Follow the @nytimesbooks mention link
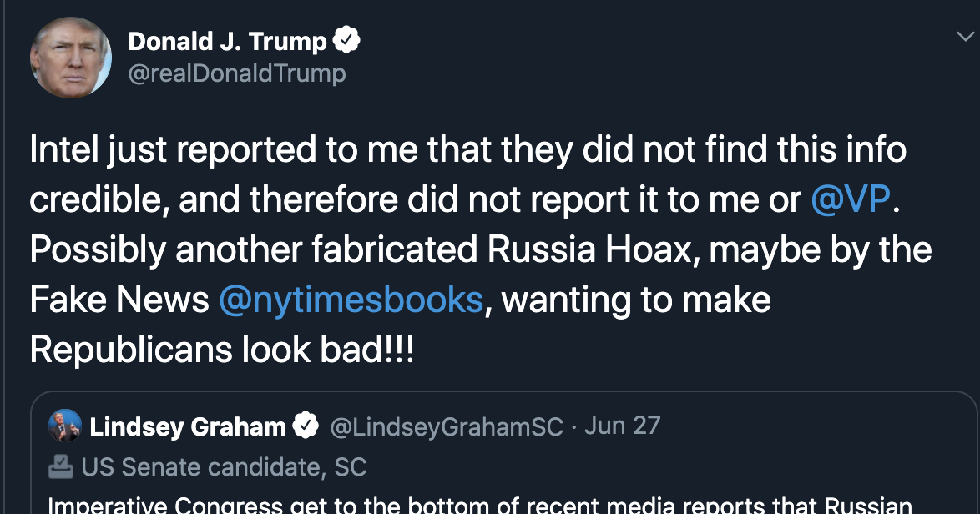 point(351,300)
